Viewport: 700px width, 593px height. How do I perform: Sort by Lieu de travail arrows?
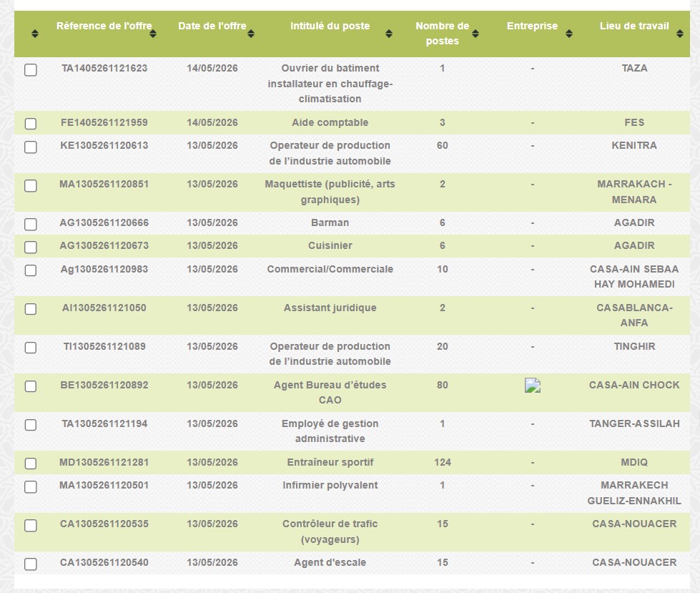pyautogui.click(x=680, y=34)
